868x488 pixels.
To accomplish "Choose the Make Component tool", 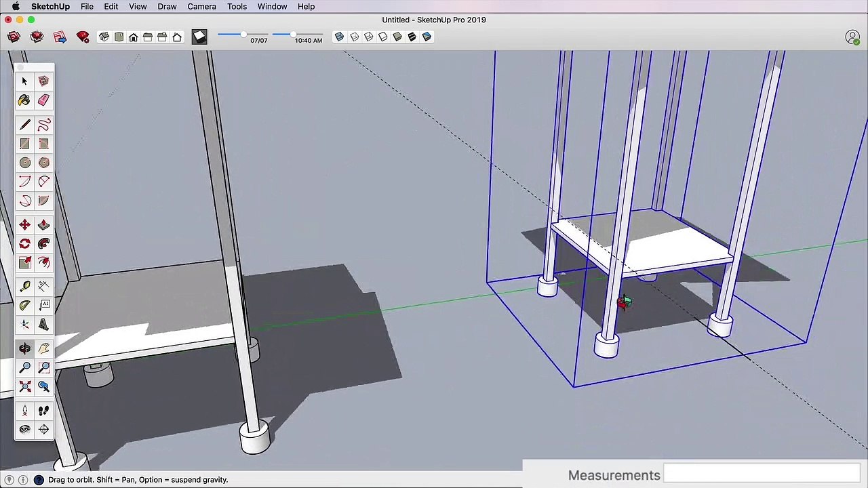I will pos(43,81).
